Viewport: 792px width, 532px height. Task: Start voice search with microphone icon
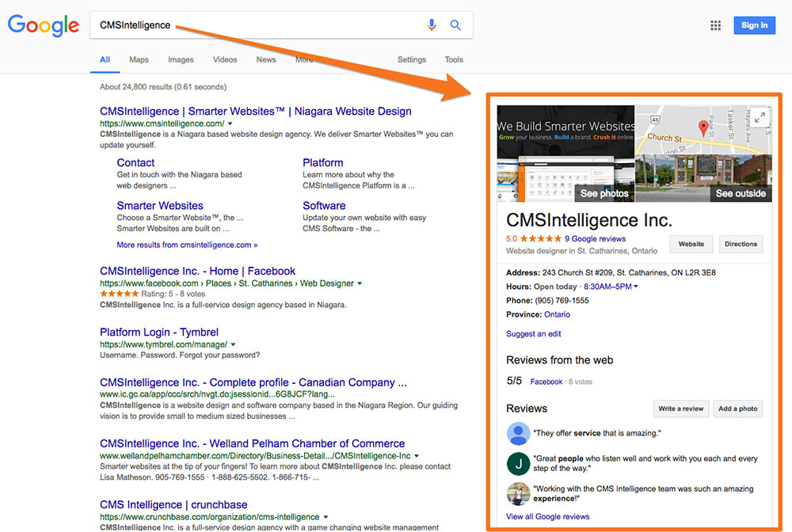(x=432, y=25)
